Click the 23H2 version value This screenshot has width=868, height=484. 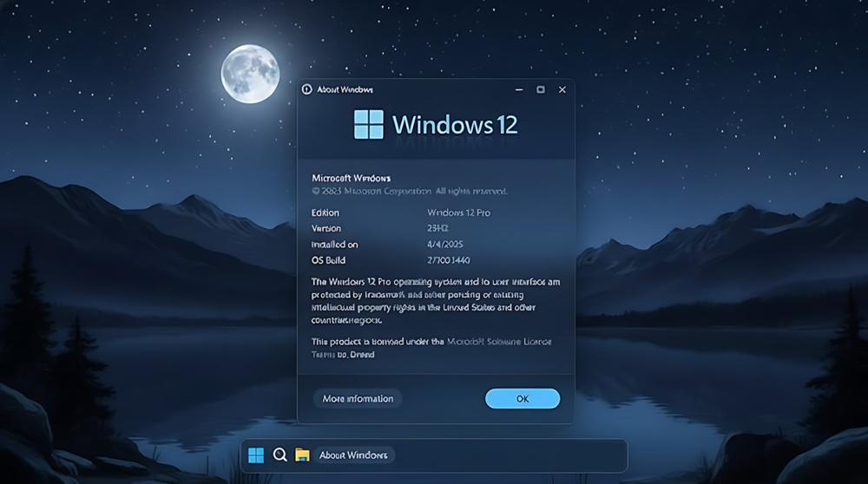coord(440,228)
